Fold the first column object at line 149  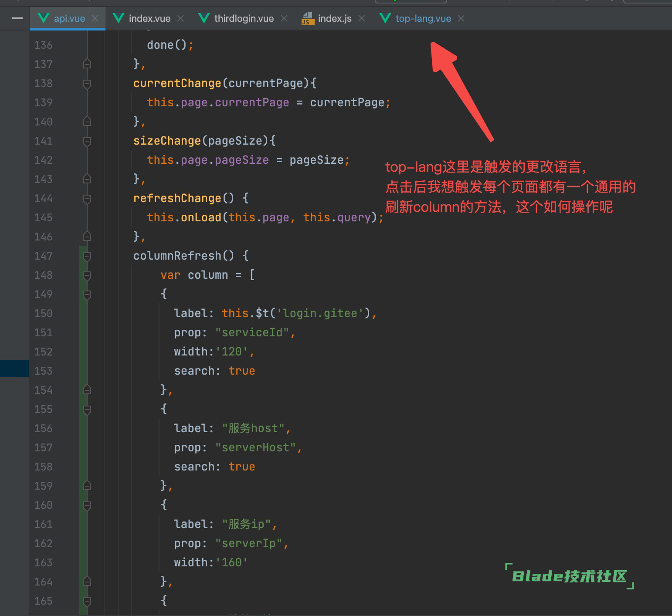[x=87, y=294]
